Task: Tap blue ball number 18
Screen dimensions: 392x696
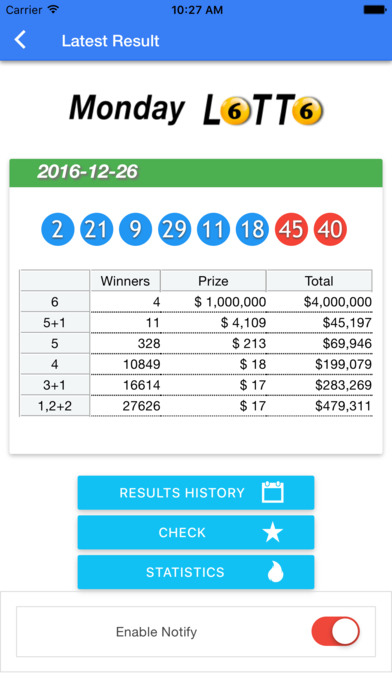Action: (x=252, y=229)
